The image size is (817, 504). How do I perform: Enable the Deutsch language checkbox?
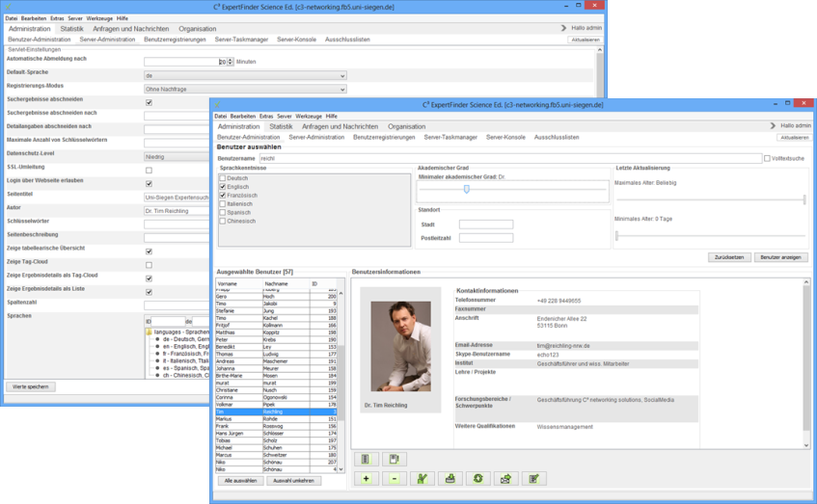pos(223,178)
